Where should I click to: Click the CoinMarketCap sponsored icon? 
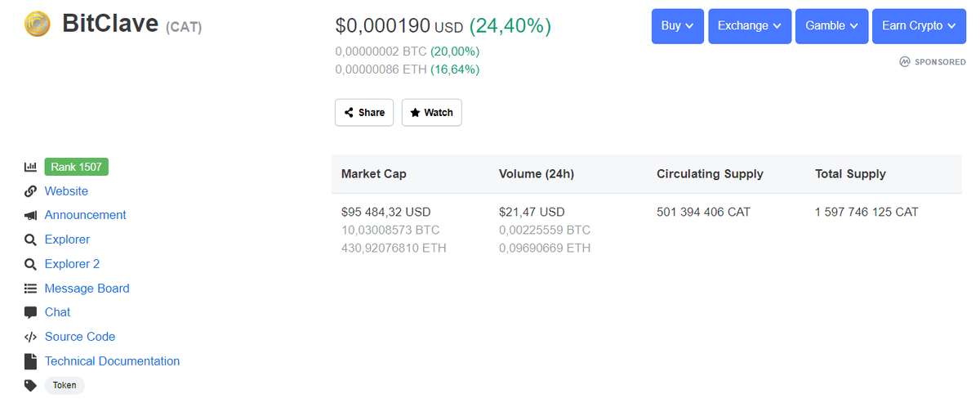point(905,62)
